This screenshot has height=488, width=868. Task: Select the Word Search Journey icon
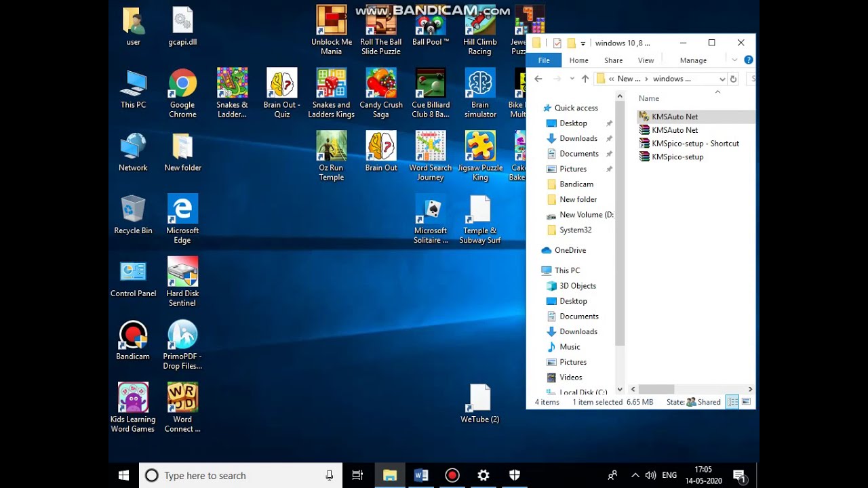[431, 157]
